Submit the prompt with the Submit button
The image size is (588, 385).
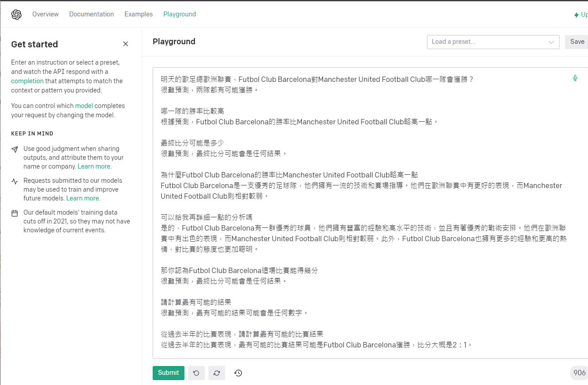[169, 373]
